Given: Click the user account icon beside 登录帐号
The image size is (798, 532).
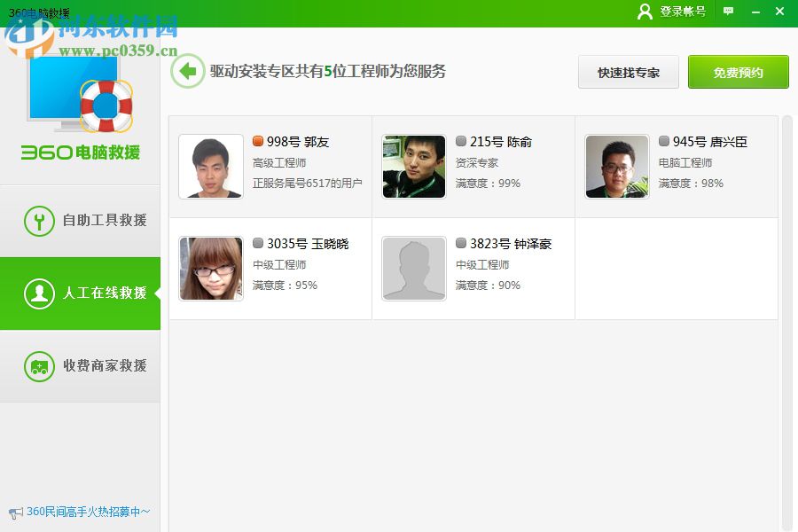Looking at the screenshot, I should click(645, 12).
